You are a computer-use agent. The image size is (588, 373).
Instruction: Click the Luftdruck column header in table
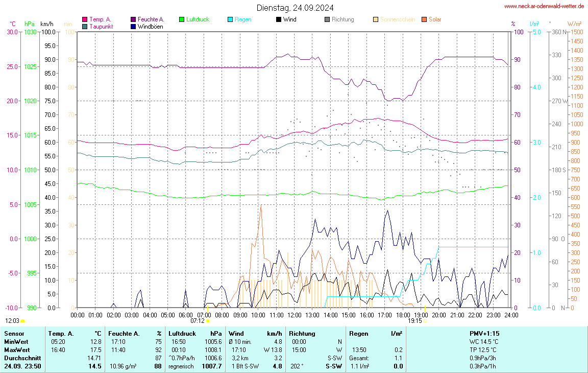[x=182, y=333]
